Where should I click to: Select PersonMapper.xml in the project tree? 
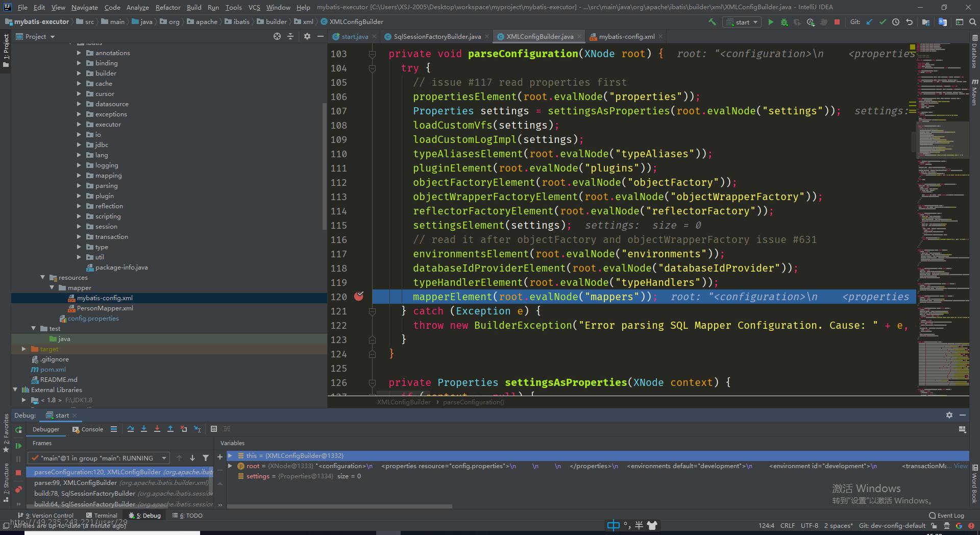[105, 308]
